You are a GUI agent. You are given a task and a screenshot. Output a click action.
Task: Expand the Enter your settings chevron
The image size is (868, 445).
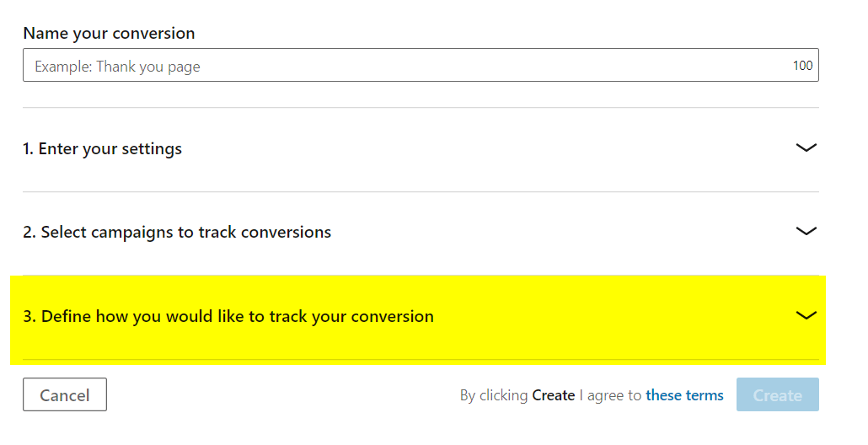(x=806, y=148)
